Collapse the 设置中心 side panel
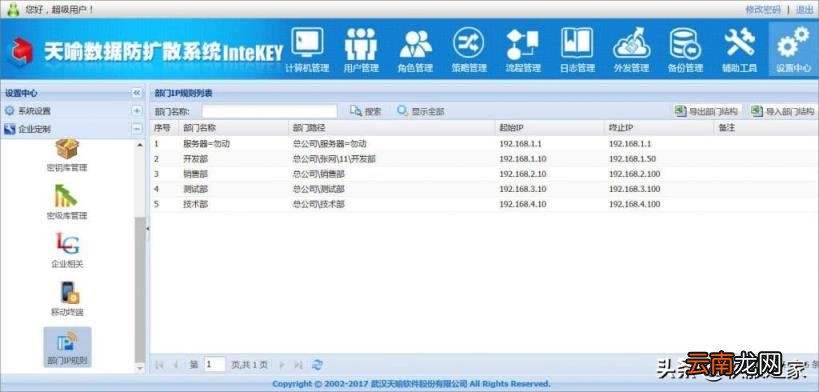 [137, 93]
